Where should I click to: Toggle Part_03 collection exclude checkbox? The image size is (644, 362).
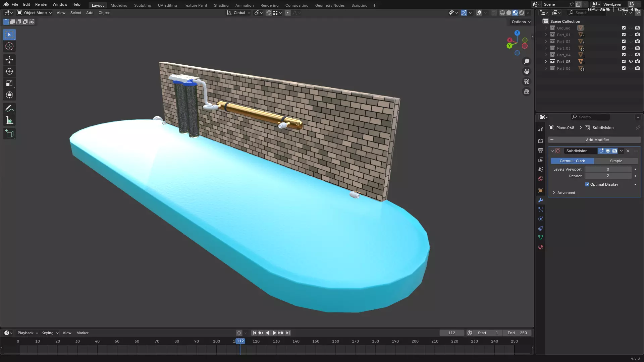[x=624, y=48]
